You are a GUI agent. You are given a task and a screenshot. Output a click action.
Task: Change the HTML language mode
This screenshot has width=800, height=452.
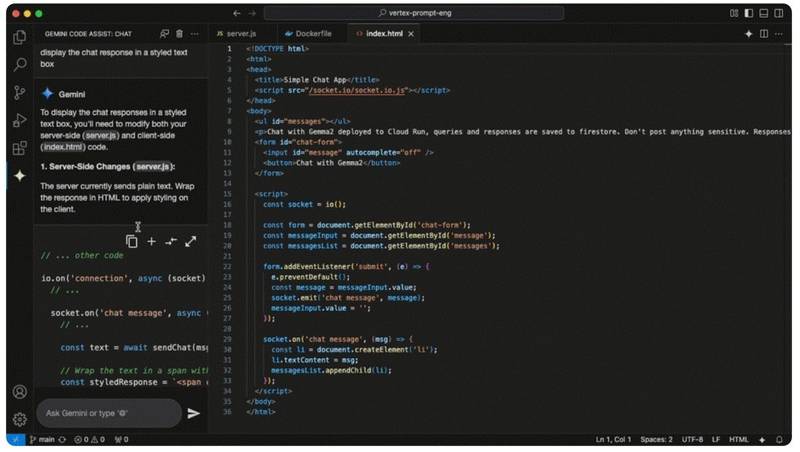[739, 440]
